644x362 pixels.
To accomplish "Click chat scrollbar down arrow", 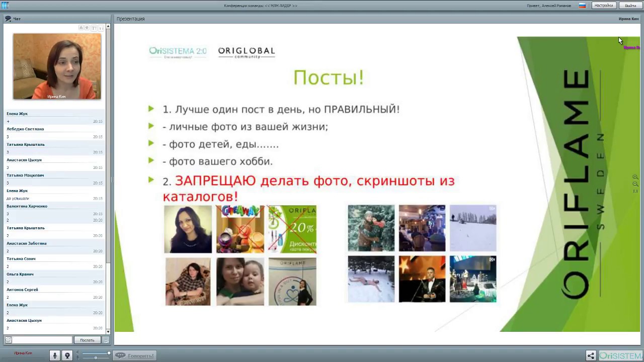I will click(x=108, y=332).
